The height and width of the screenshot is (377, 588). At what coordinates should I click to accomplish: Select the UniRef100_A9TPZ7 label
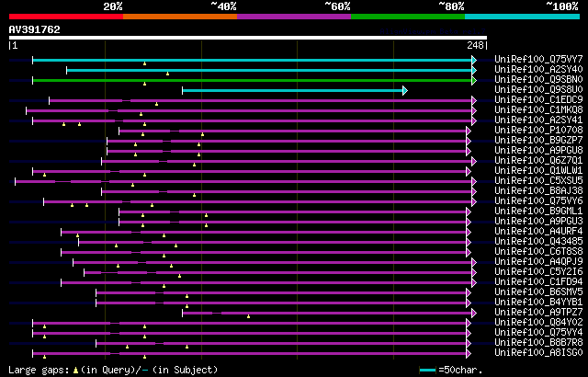pyautogui.click(x=538, y=313)
